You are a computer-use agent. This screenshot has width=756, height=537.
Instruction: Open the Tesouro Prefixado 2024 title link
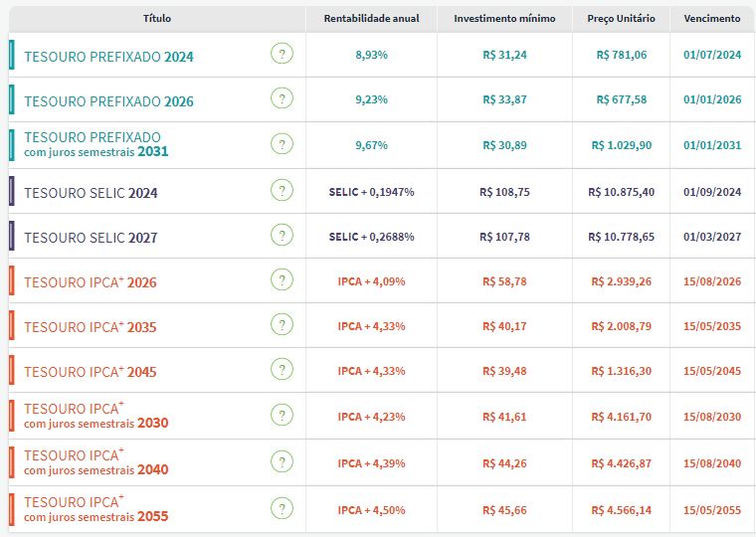pos(108,57)
